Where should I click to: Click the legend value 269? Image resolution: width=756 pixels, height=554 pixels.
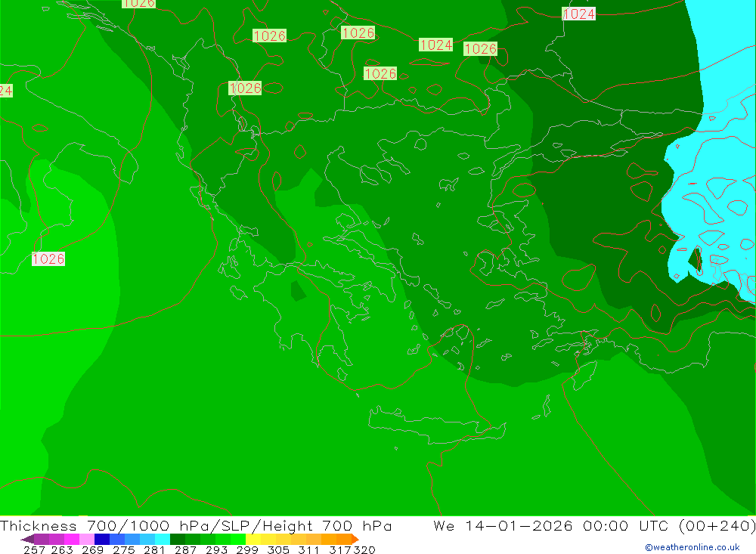tap(92, 549)
